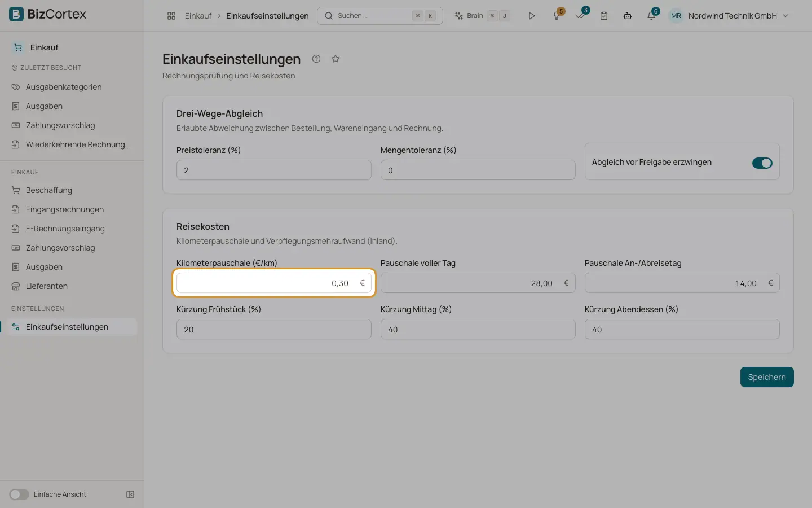Viewport: 812px width, 508px height.
Task: Click the clipboard checklist icon
Action: pos(604,16)
